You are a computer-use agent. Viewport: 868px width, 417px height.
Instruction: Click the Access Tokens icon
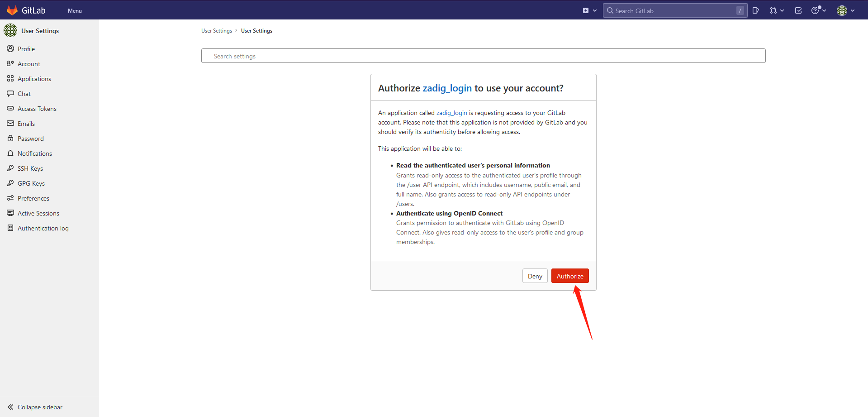[10, 108]
